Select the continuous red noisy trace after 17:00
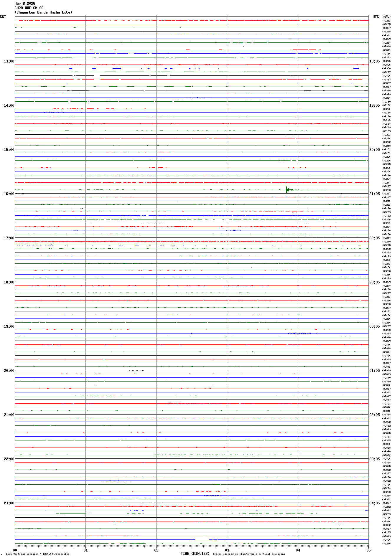The width and height of the screenshot is (392, 558). coord(192,241)
